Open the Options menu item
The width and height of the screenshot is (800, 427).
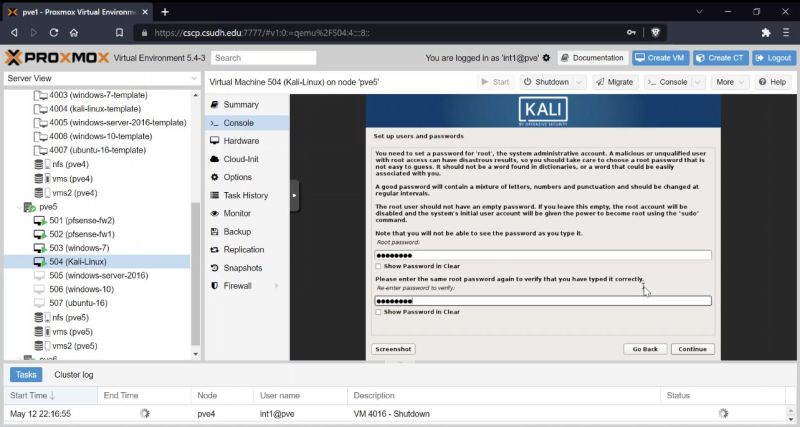click(x=247, y=177)
